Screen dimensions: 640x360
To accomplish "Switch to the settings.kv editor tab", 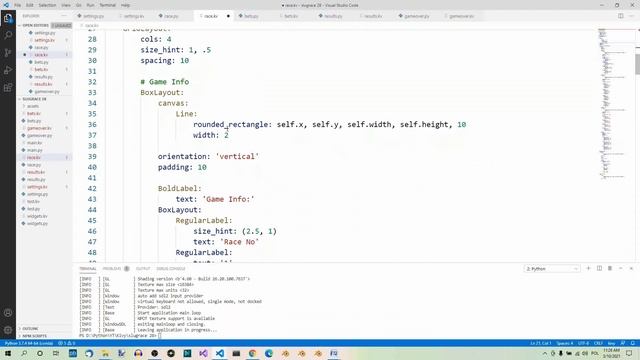I will tap(133, 16).
